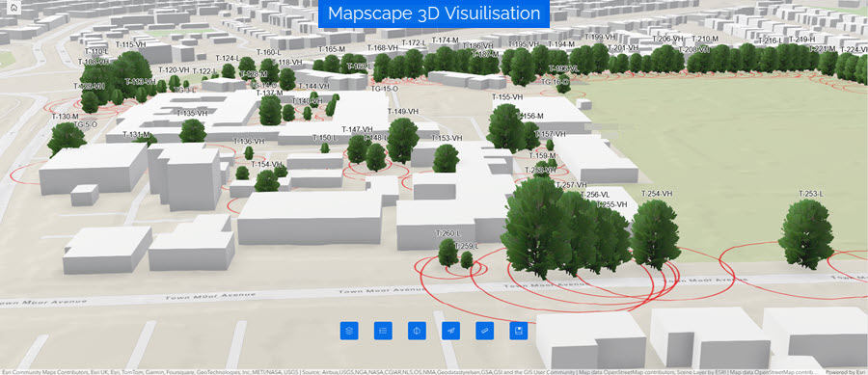Click the T-255-VH tree label
The height and width of the screenshot is (375, 868).
(x=611, y=204)
